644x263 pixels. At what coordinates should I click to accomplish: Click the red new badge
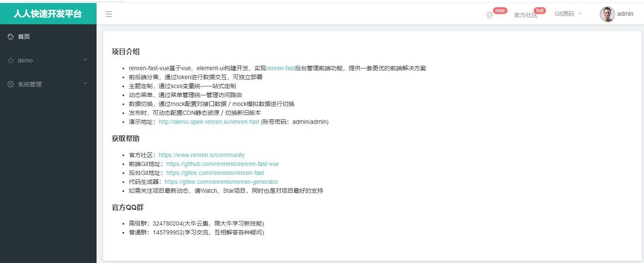[x=500, y=11]
